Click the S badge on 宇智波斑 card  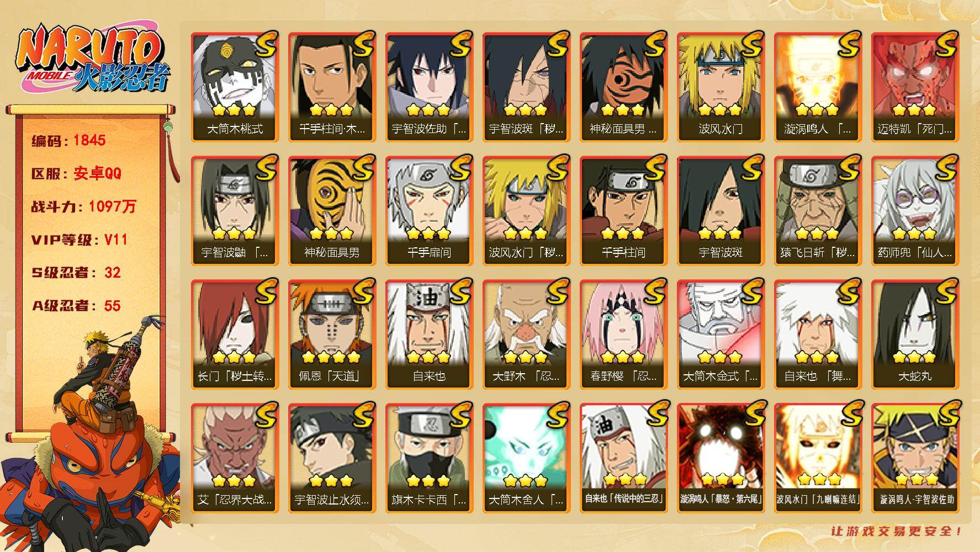point(751,168)
